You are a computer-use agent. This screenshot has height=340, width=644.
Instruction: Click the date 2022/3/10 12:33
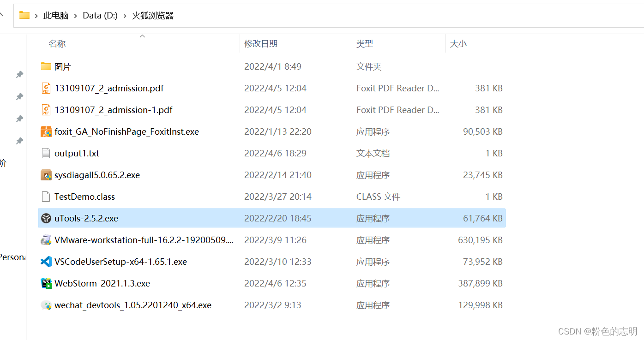(x=278, y=262)
